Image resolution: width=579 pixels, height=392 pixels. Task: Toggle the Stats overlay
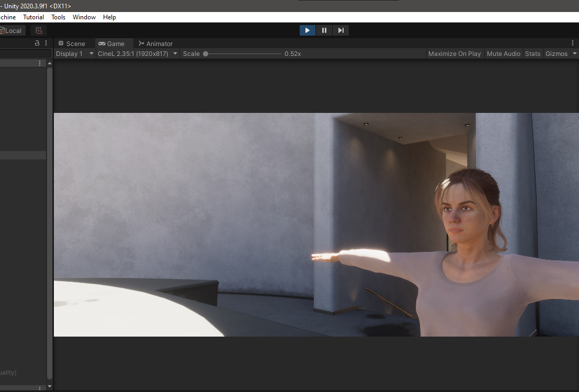(x=532, y=54)
